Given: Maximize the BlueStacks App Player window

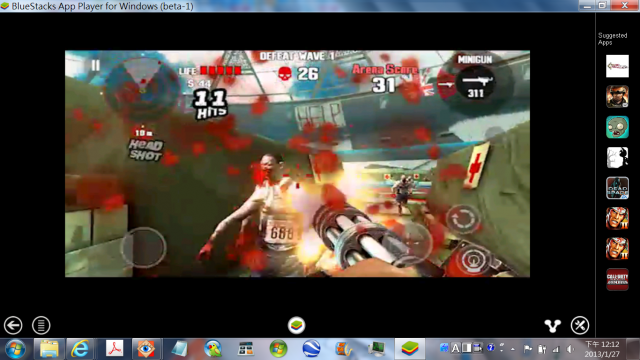Looking at the screenshot, I should [602, 5].
